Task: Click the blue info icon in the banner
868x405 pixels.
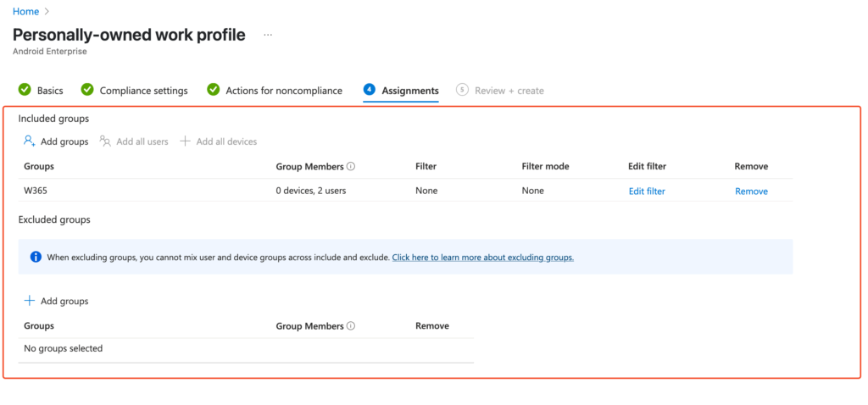Action: [36, 257]
